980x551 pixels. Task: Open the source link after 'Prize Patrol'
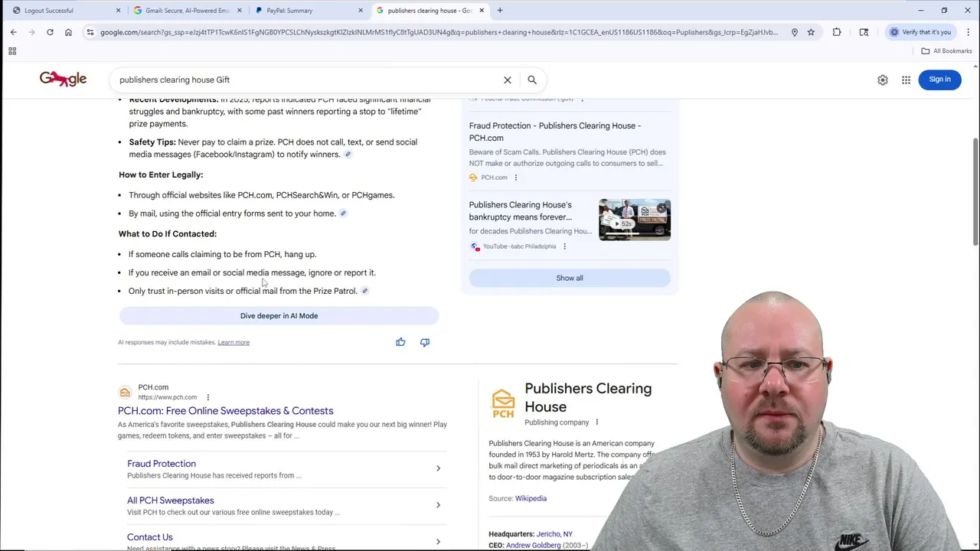(x=364, y=291)
